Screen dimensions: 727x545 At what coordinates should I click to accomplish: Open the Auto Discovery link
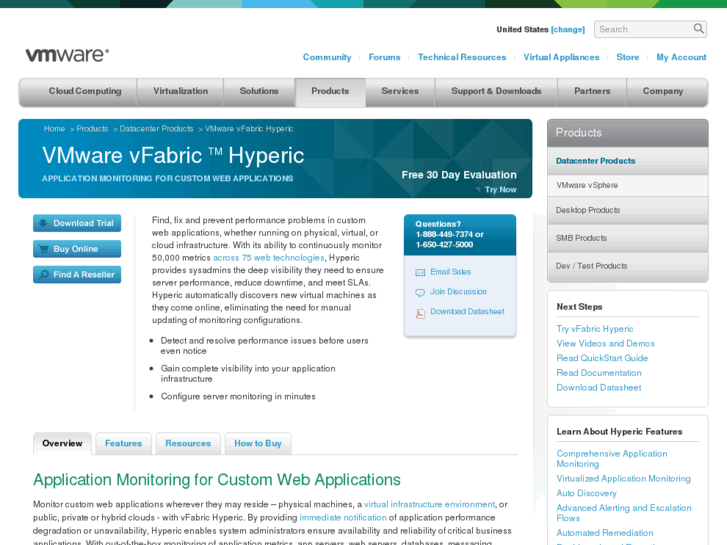tap(587, 493)
